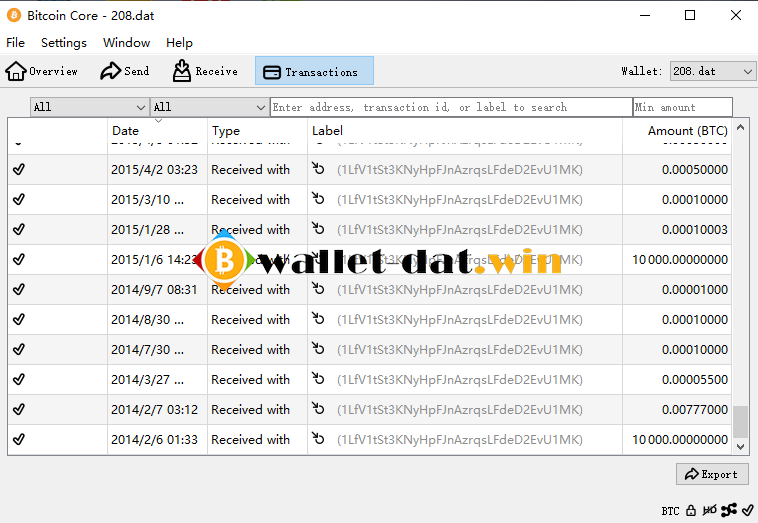Viewport: 758px width, 523px height.
Task: Click scrollbar up arrow in transactions list
Action: 740,128
